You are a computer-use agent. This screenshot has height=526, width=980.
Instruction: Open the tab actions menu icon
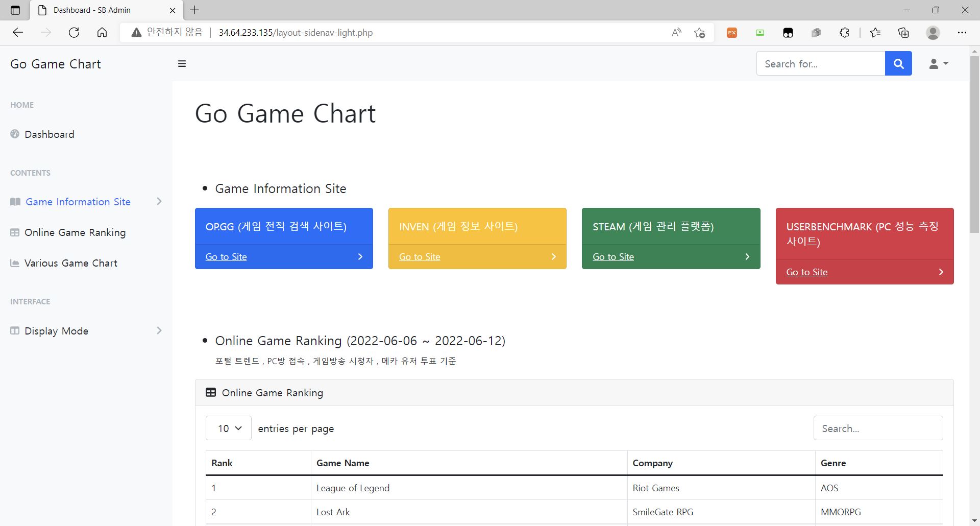pos(15,10)
